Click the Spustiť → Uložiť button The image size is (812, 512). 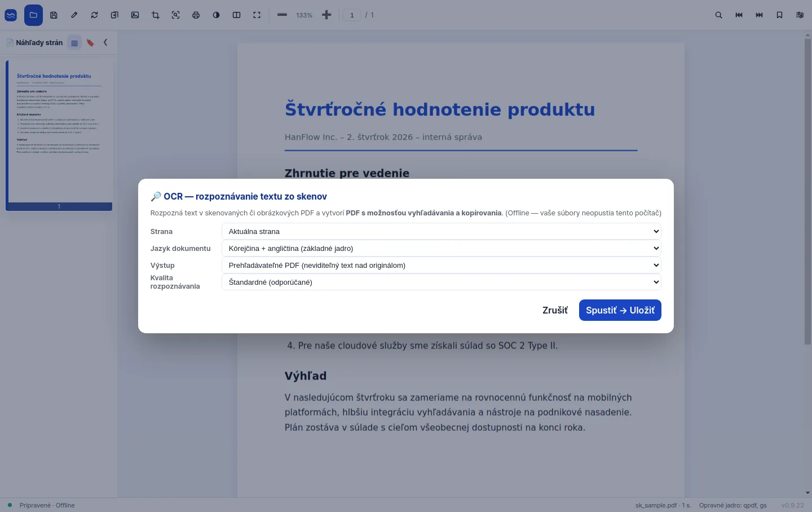620,310
